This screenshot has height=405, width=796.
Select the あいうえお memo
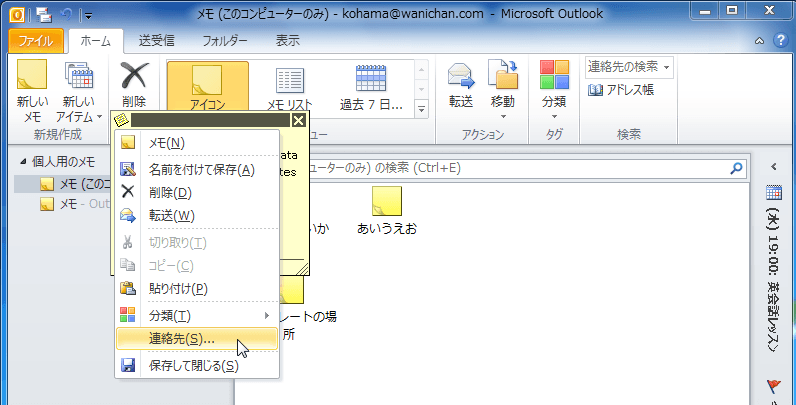point(387,211)
